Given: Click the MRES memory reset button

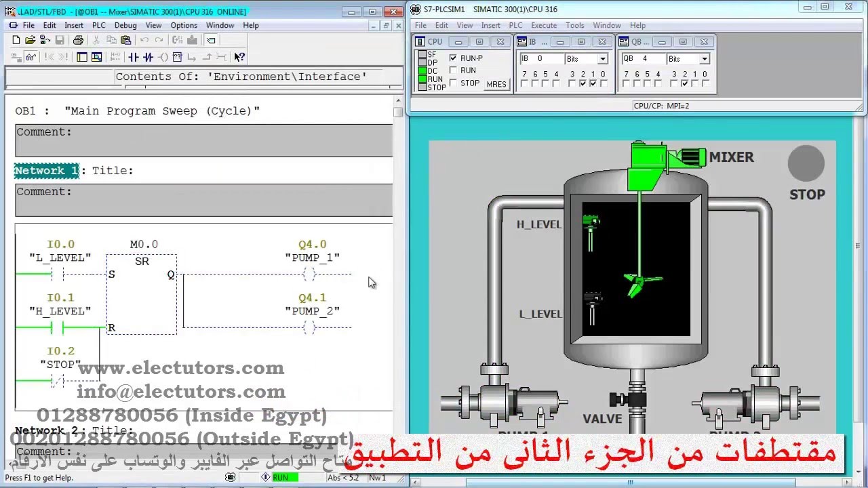Looking at the screenshot, I should click(496, 84).
